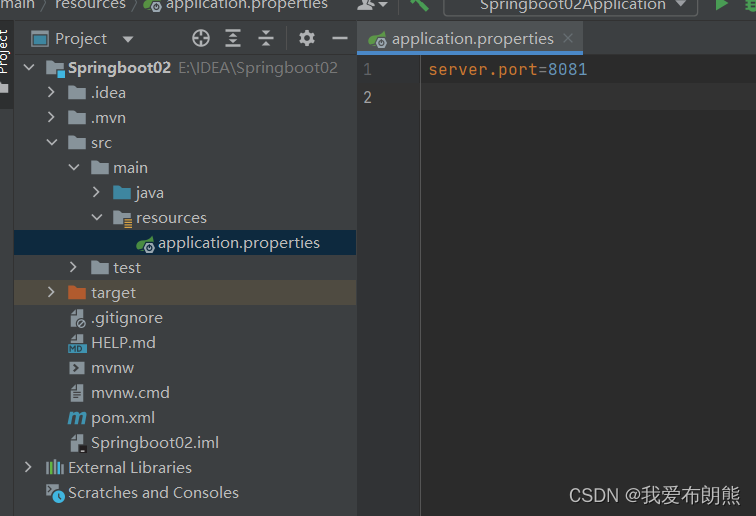Collapse the src folder
Image resolution: width=756 pixels, height=516 pixels.
(52, 142)
